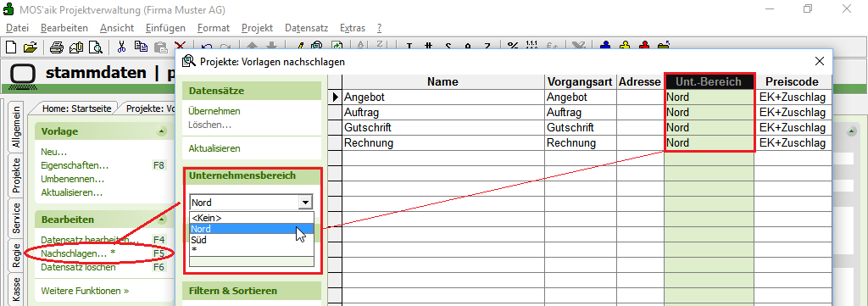Click the printer toolbar icon
Screen dimensions: 868x306
(57, 47)
